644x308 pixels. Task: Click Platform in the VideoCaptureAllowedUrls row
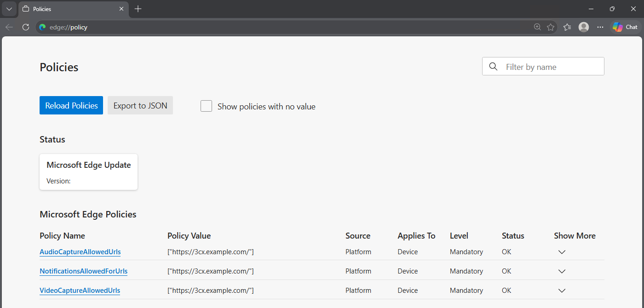tap(358, 291)
